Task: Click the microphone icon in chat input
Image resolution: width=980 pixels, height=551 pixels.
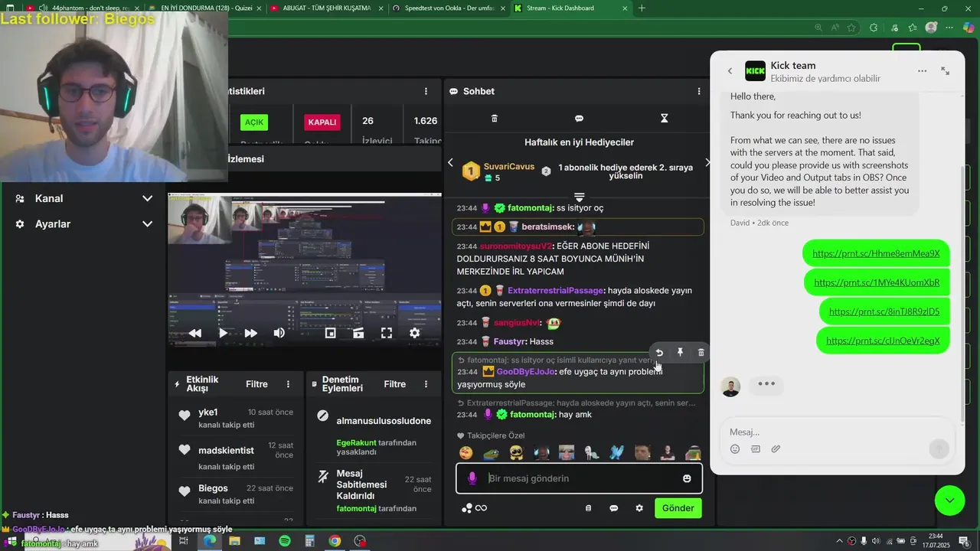Action: pos(472,478)
